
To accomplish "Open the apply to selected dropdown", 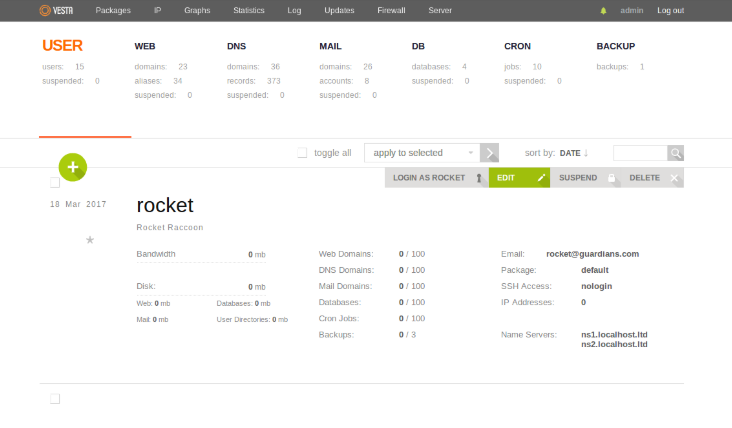I will pyautogui.click(x=422, y=153).
